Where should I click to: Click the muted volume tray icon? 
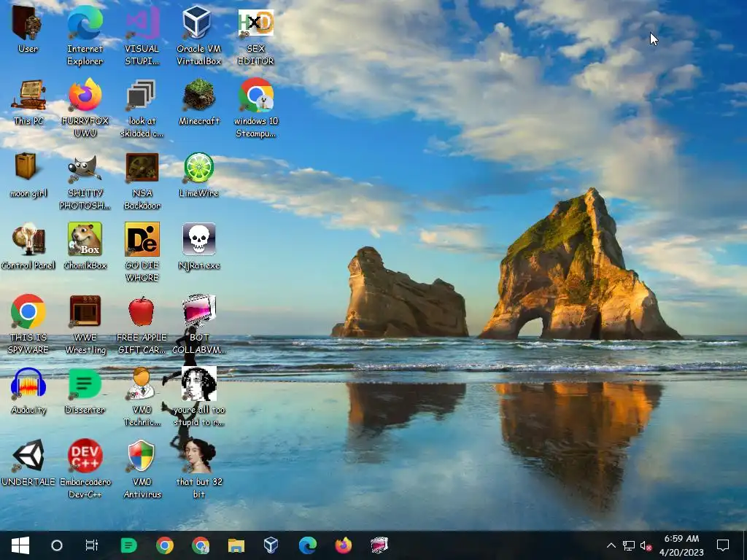pyautogui.click(x=646, y=545)
